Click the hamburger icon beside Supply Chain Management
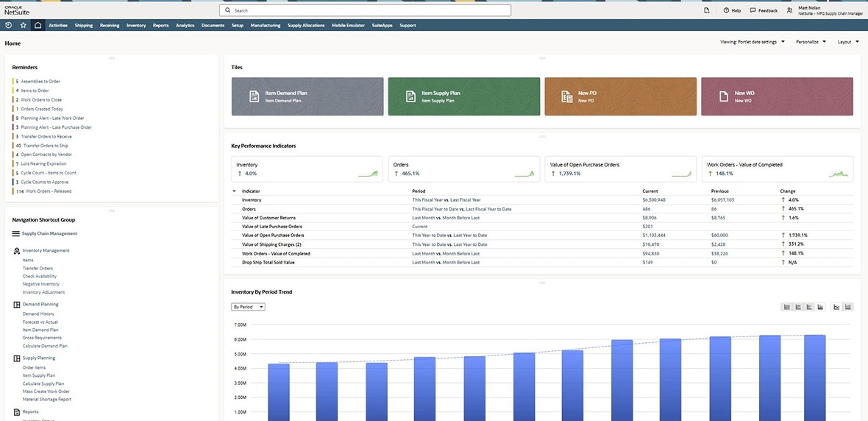868x421 pixels. tap(15, 234)
